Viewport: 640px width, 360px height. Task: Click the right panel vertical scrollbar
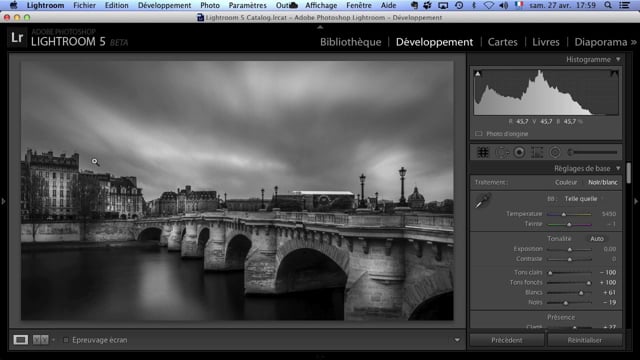tap(629, 173)
